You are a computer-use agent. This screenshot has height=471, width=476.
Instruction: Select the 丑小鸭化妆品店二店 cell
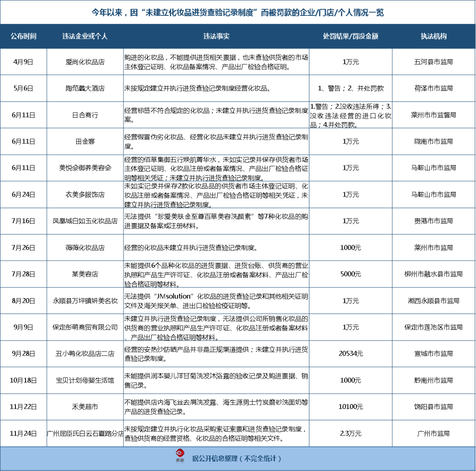click(x=85, y=354)
